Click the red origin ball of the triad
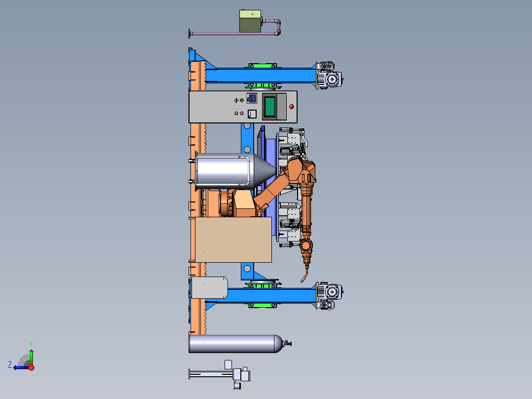This screenshot has height=399, width=532. point(32,367)
